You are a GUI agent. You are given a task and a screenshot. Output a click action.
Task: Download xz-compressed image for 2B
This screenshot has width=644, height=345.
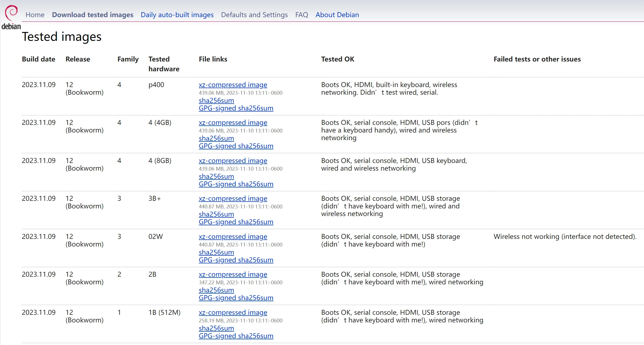[233, 274]
